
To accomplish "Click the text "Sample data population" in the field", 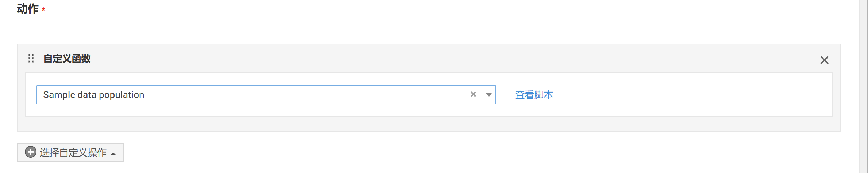I will pyautogui.click(x=94, y=95).
